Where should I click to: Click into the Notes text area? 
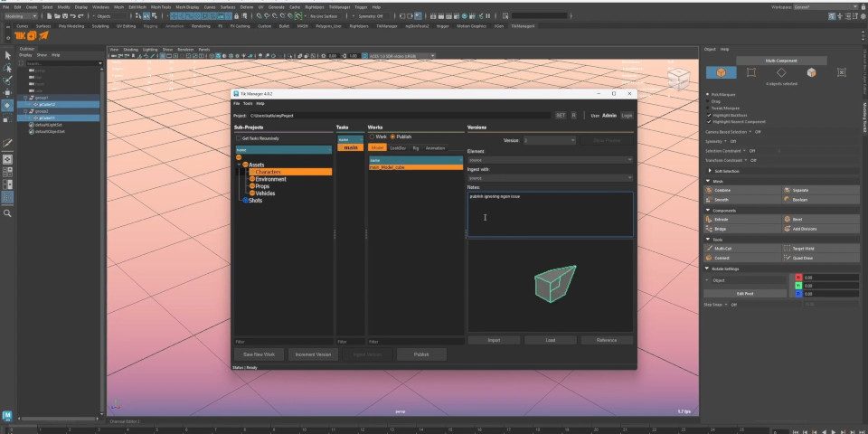pyautogui.click(x=550, y=215)
